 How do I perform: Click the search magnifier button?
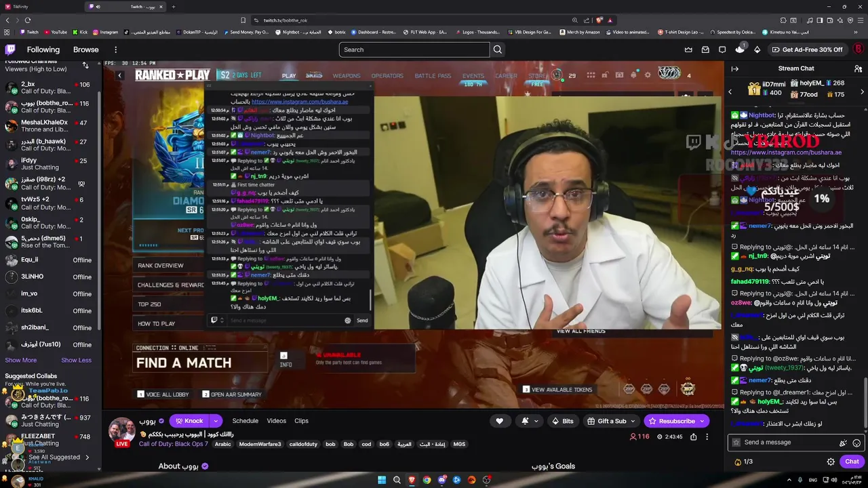498,49
